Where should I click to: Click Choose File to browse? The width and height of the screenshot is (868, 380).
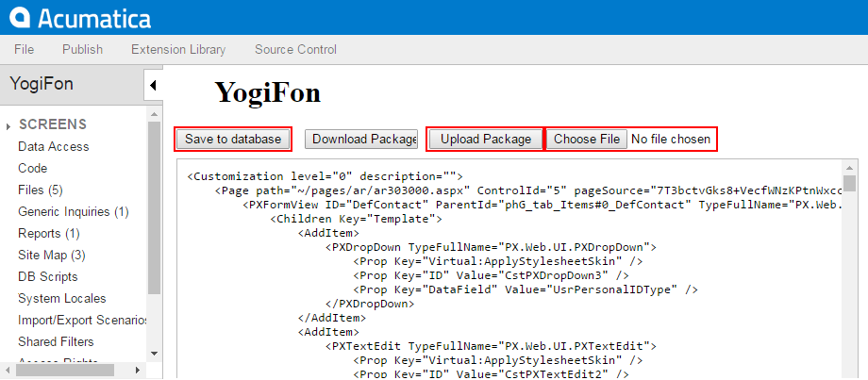[x=587, y=140]
